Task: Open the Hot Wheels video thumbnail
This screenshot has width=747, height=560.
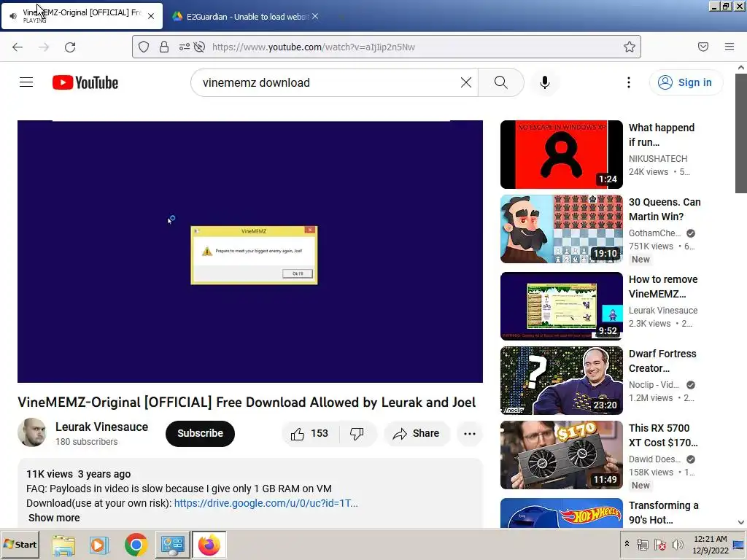Action: (562, 513)
